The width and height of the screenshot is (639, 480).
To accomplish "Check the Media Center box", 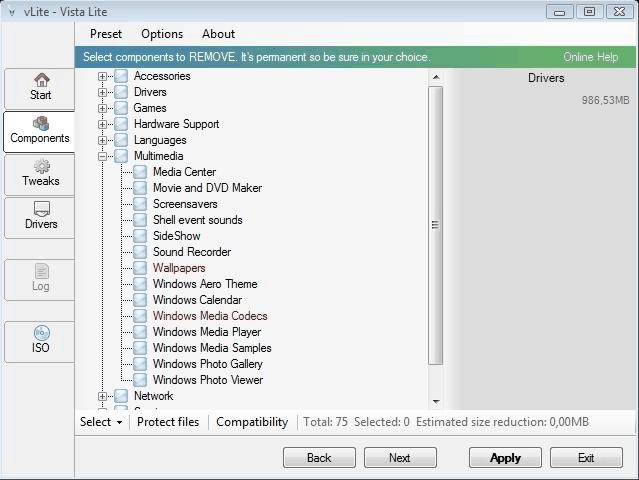I will point(140,172).
